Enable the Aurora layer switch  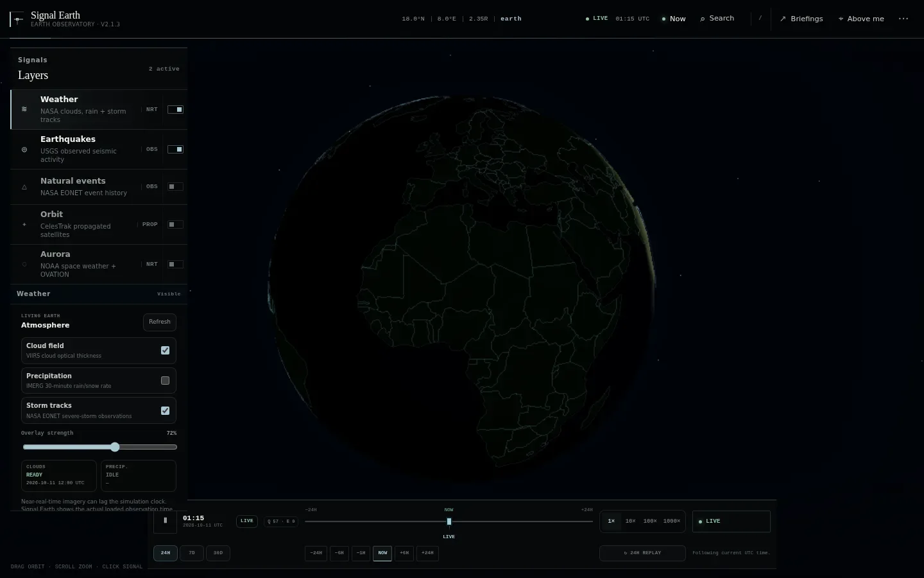(175, 264)
